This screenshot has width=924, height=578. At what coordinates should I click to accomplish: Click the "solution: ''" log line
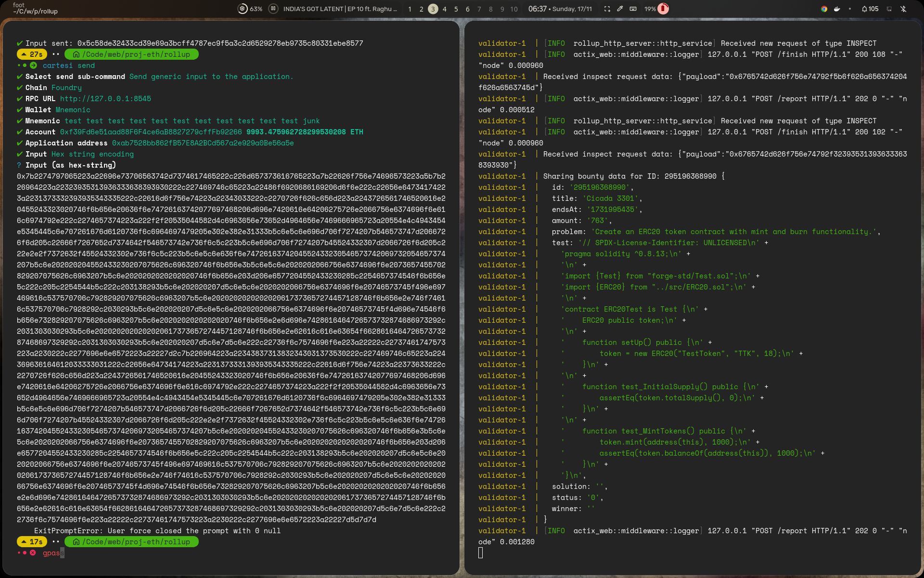580,486
